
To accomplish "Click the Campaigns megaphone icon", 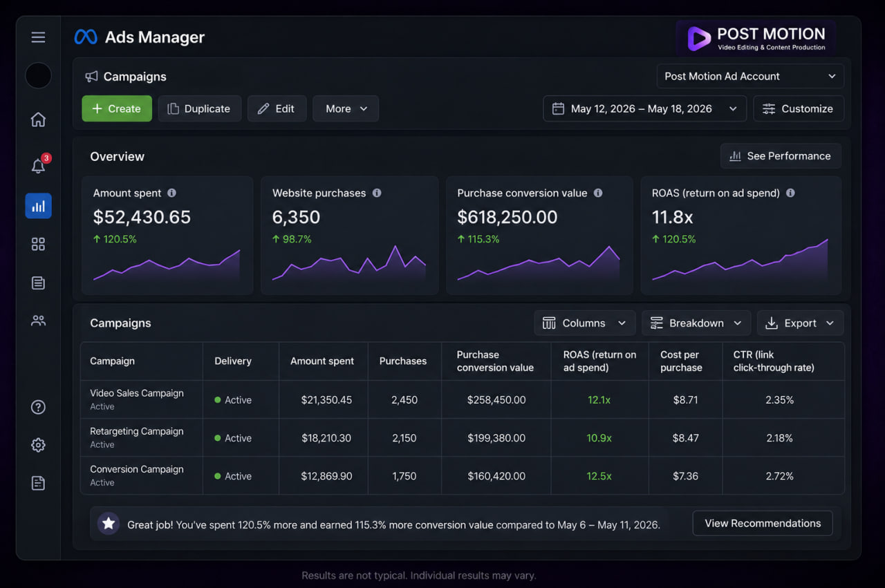I will point(91,77).
